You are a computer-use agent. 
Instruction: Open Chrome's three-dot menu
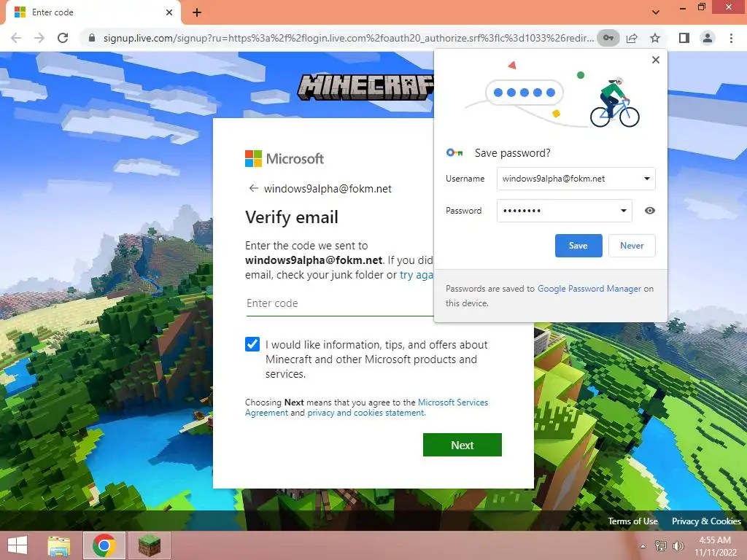click(x=731, y=38)
